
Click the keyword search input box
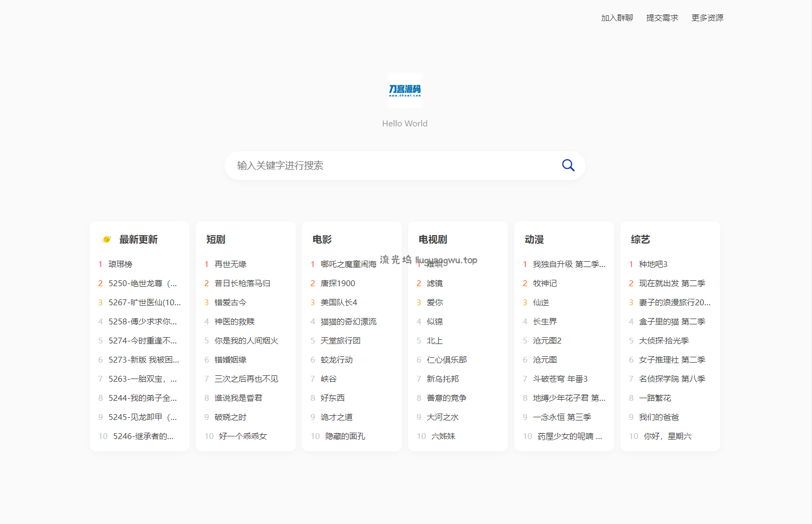(x=372, y=165)
